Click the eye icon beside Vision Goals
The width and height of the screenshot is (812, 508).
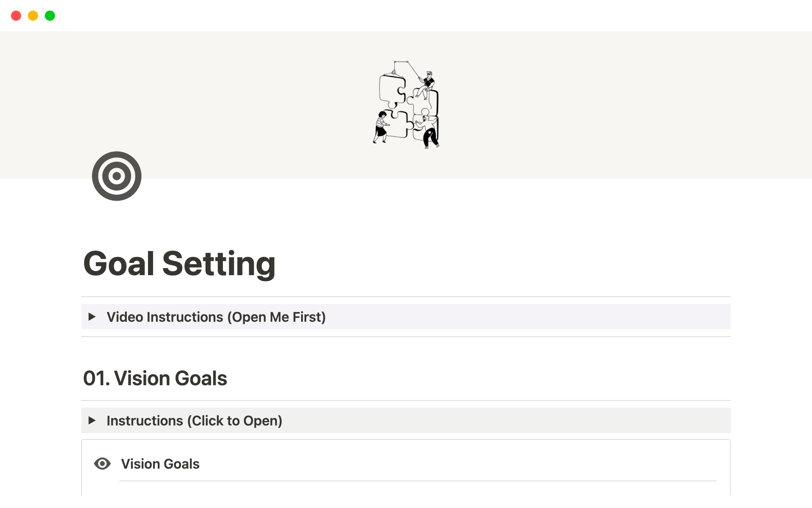(102, 464)
